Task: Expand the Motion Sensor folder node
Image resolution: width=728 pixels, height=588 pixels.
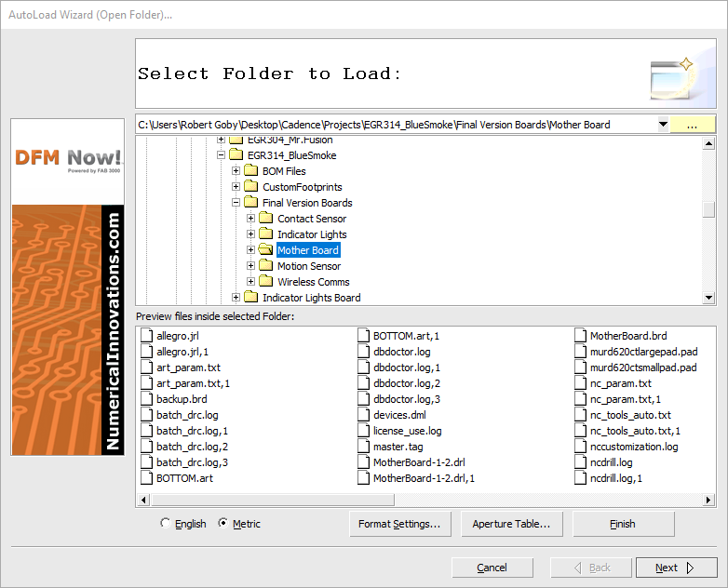Action: [250, 265]
